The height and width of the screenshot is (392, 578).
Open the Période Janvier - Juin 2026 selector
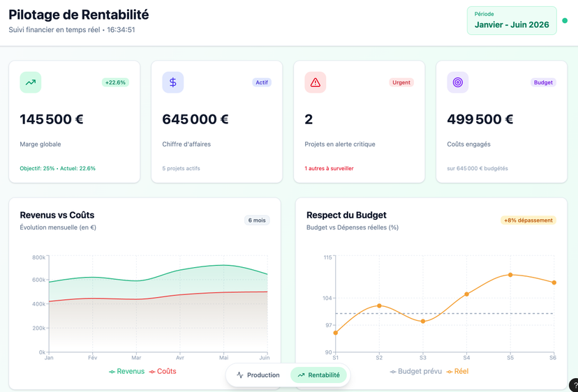point(512,21)
